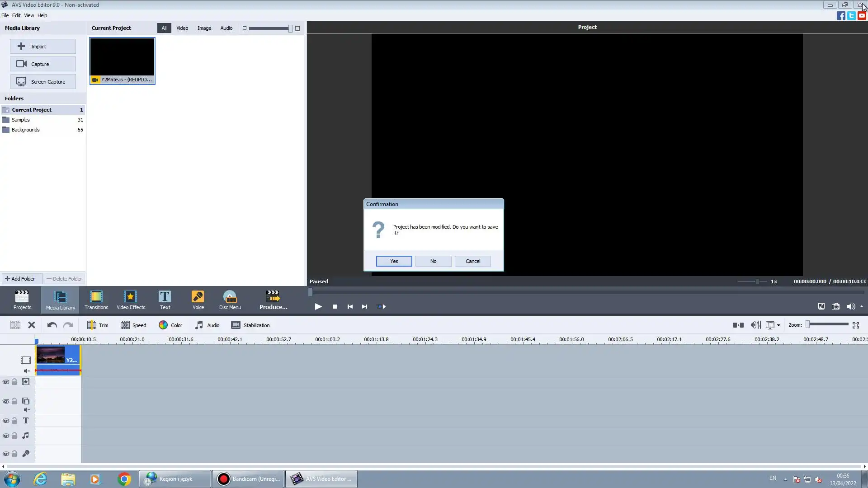Lock the audio music track
868x488 pixels.
(14, 436)
